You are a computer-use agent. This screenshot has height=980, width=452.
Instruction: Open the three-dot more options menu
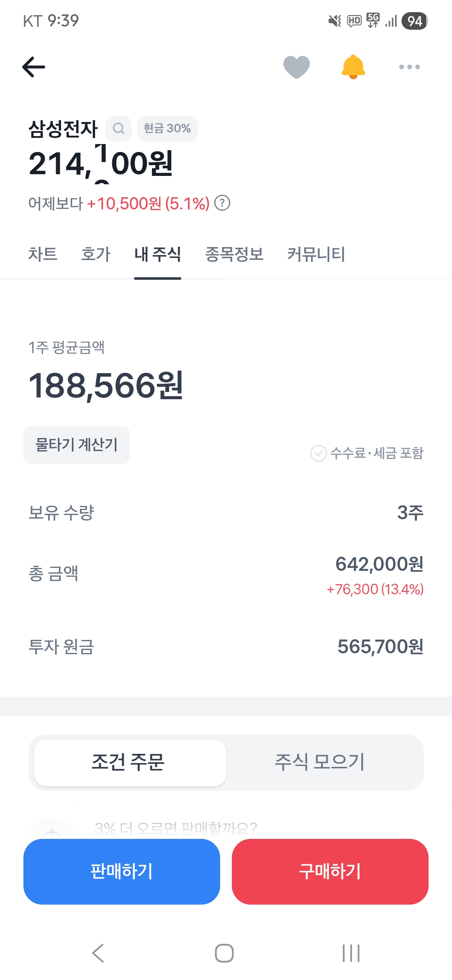409,67
